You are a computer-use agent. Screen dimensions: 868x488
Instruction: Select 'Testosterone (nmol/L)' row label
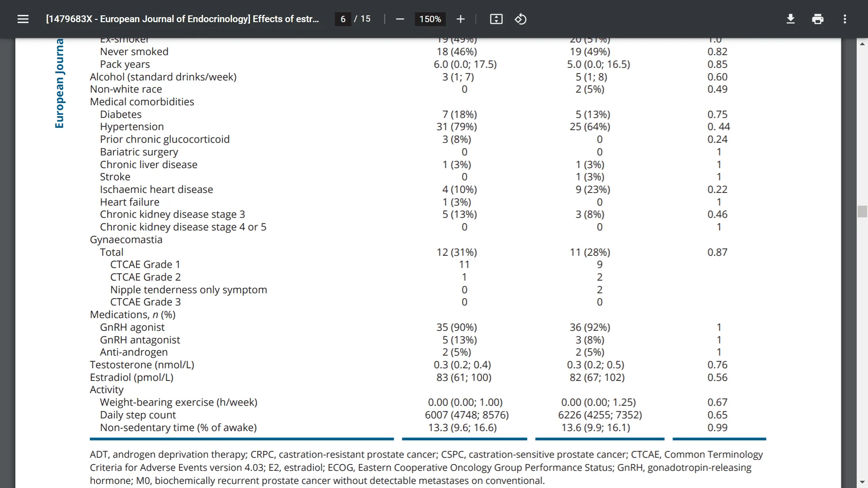pos(142,365)
